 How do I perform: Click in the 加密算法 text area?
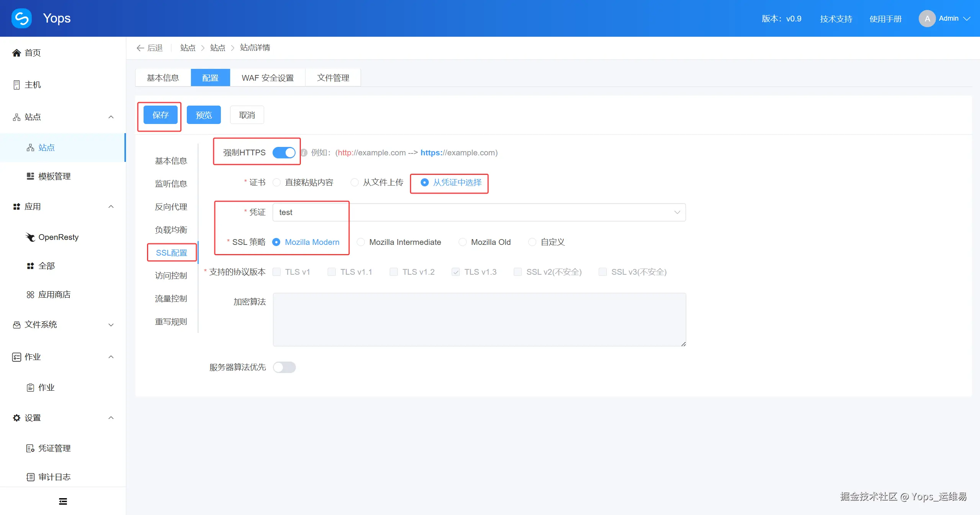479,320
